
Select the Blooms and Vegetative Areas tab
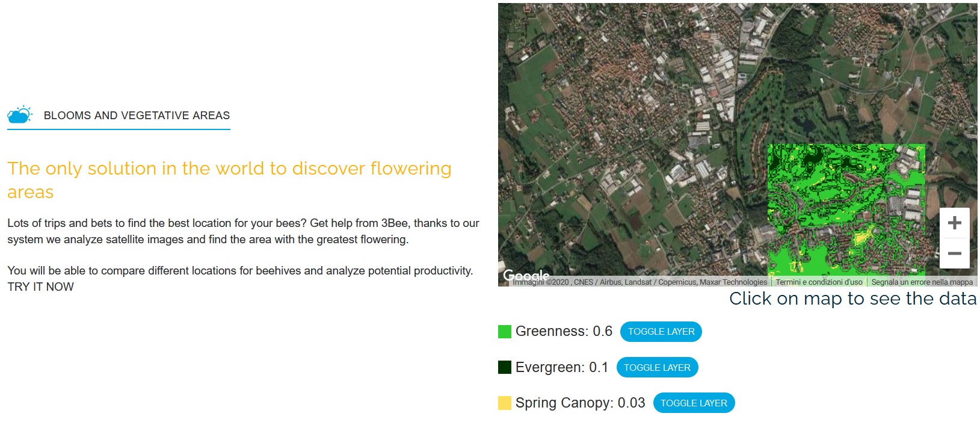[x=137, y=116]
